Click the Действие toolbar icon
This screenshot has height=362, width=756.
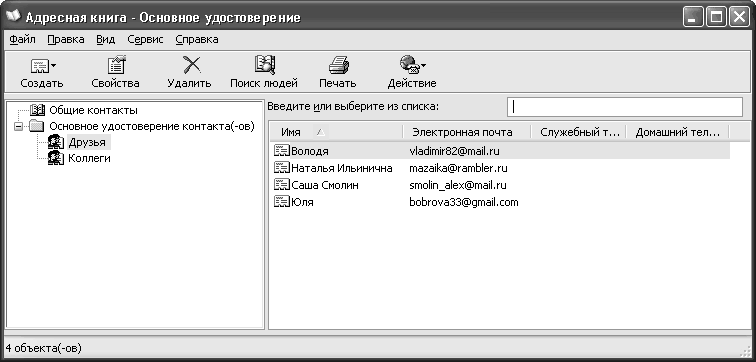point(409,66)
